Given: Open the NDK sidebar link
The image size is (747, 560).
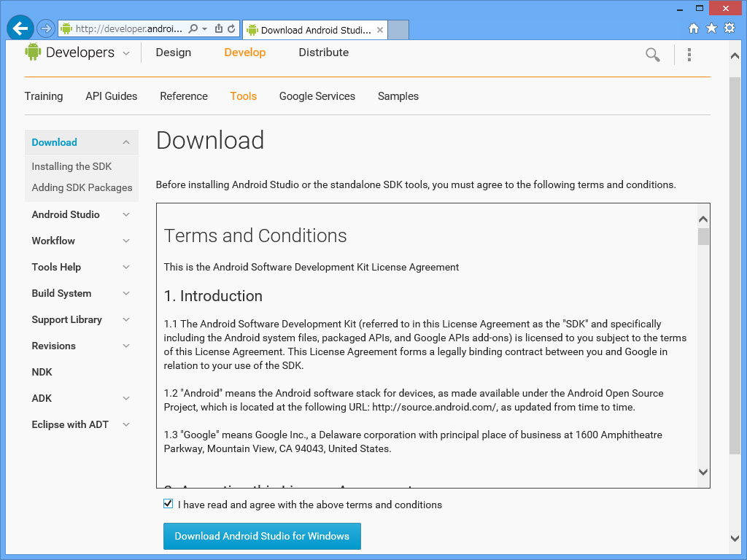Looking at the screenshot, I should (x=42, y=372).
